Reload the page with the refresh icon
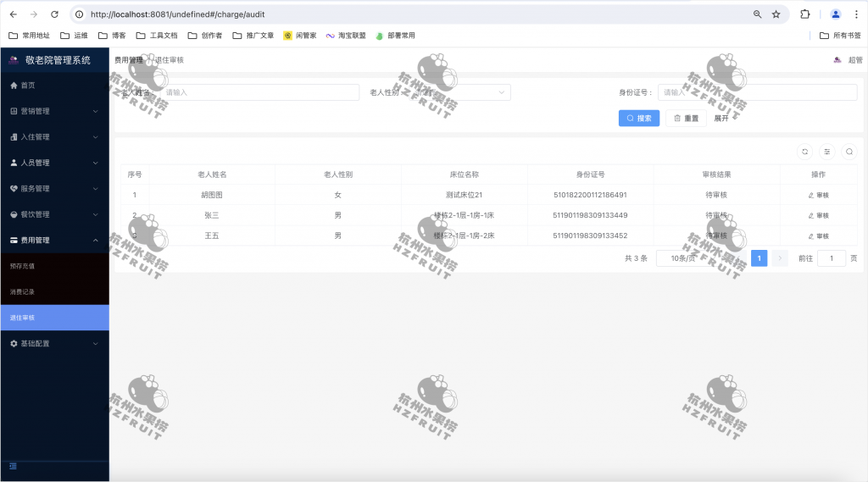This screenshot has height=482, width=868. tap(54, 14)
